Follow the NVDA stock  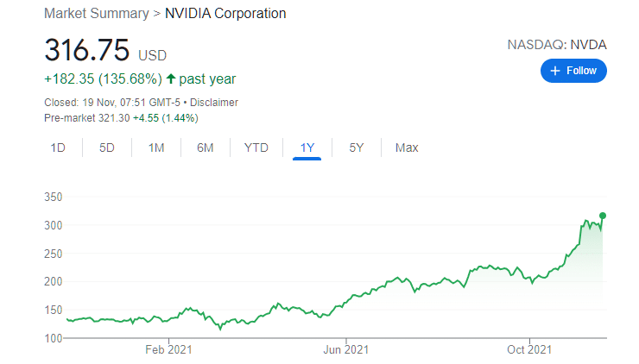point(573,71)
